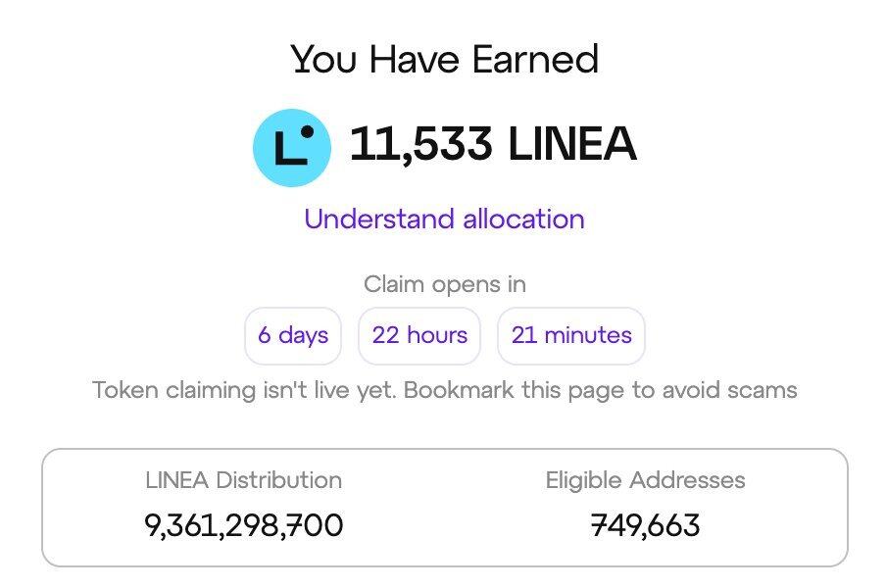Open the Understand allocation link

coord(444,219)
